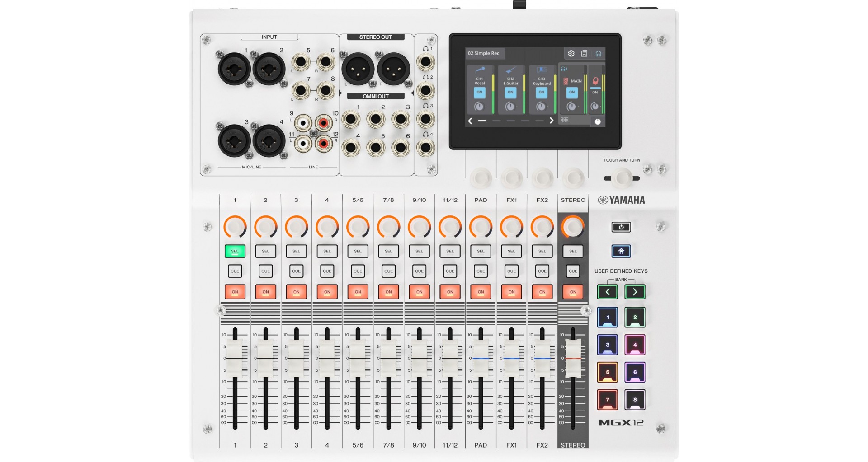Tap the next page chevron on touchscreen
The image size is (868, 462).
pyautogui.click(x=551, y=121)
